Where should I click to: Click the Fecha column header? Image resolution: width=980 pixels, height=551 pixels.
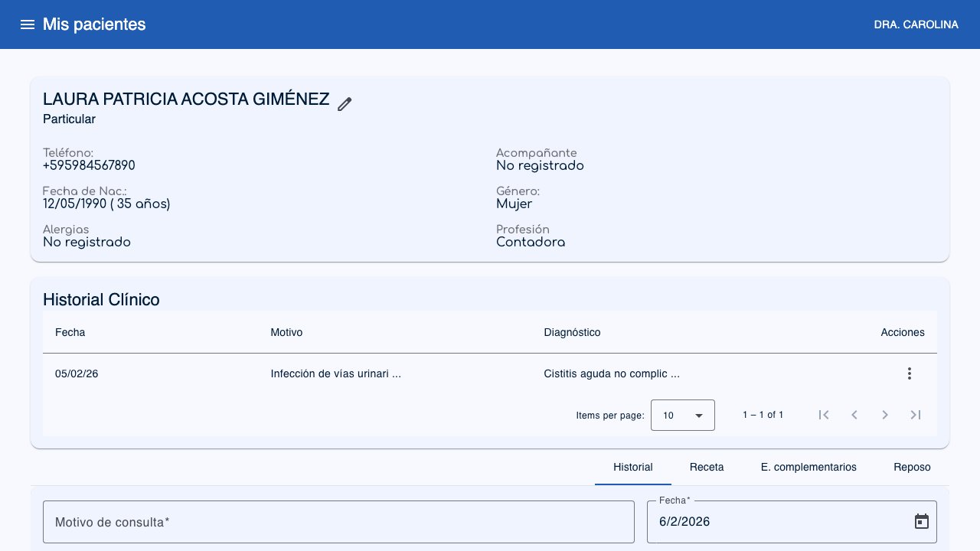point(70,332)
